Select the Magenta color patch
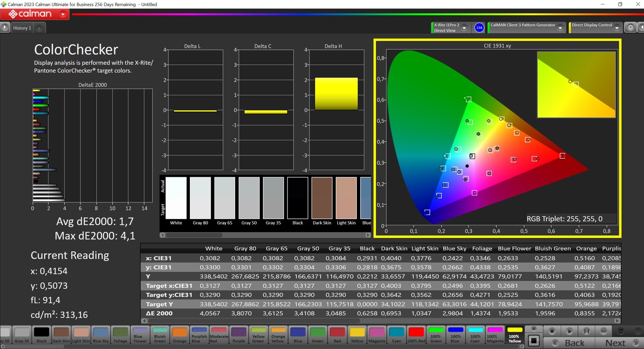 click(377, 335)
